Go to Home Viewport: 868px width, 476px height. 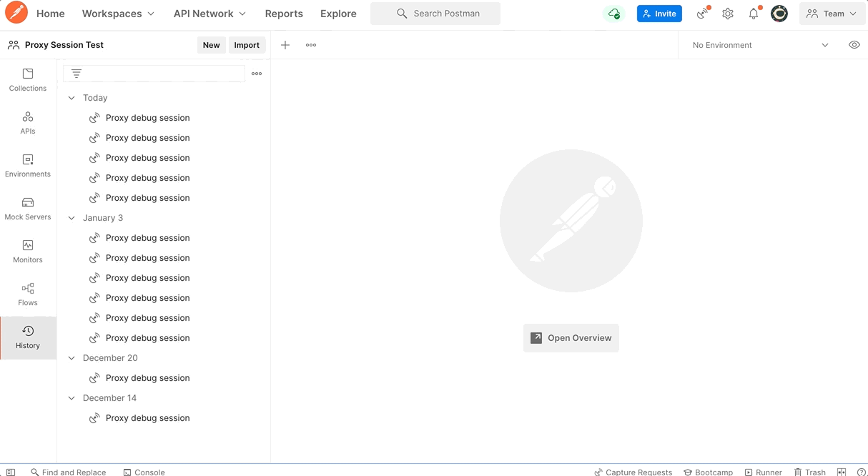coord(51,14)
